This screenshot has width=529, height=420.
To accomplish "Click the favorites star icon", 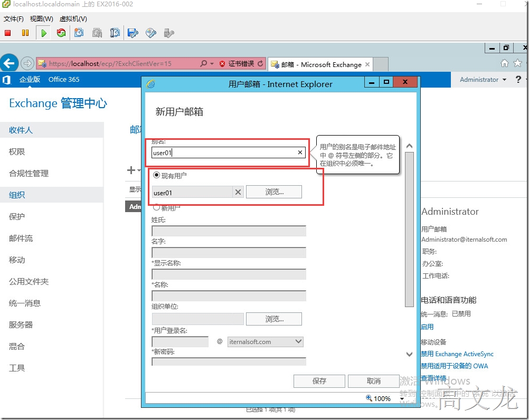I will [517, 63].
